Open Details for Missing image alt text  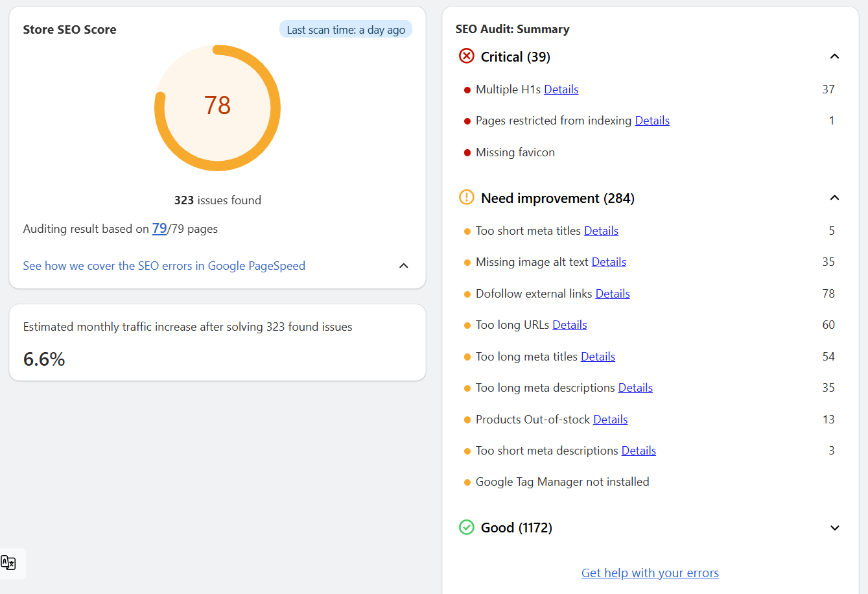point(609,261)
